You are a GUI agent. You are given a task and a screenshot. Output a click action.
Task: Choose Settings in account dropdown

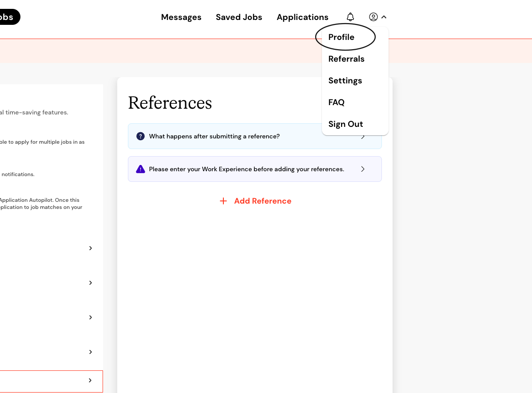(x=345, y=81)
